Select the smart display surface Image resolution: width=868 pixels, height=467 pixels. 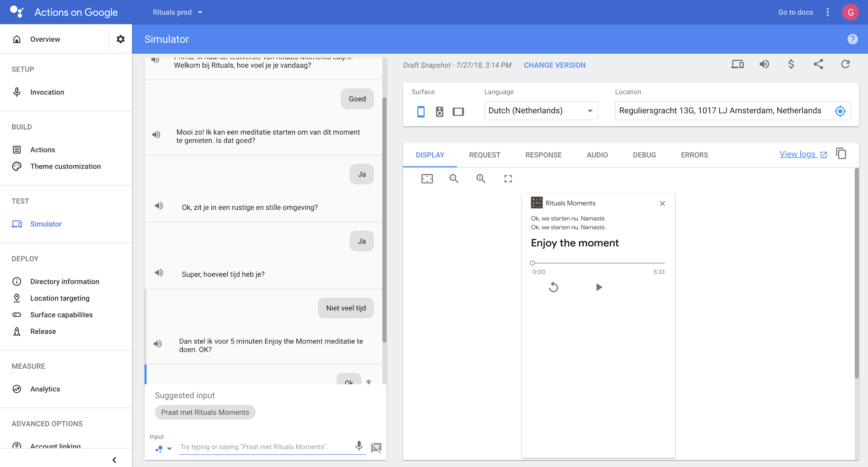coord(458,112)
